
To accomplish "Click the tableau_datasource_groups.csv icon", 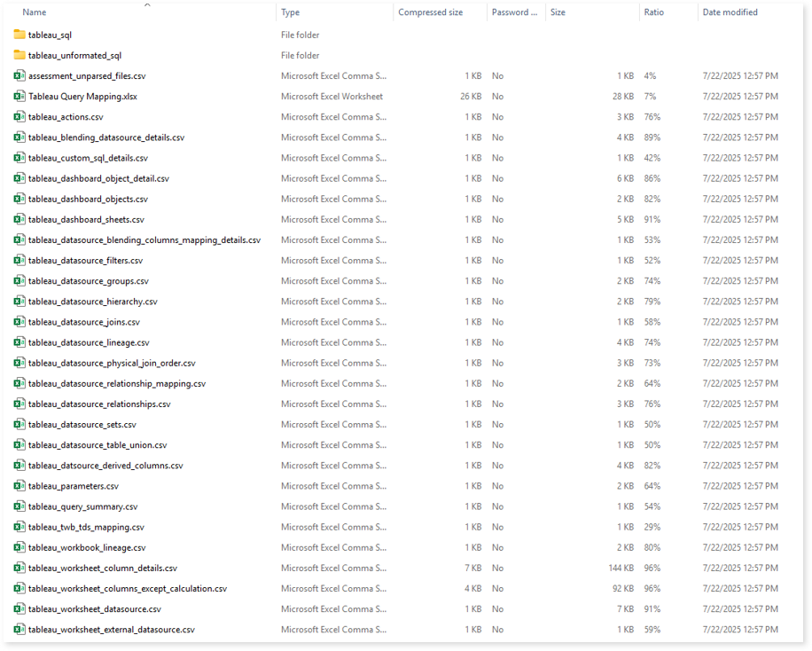I will pos(20,281).
